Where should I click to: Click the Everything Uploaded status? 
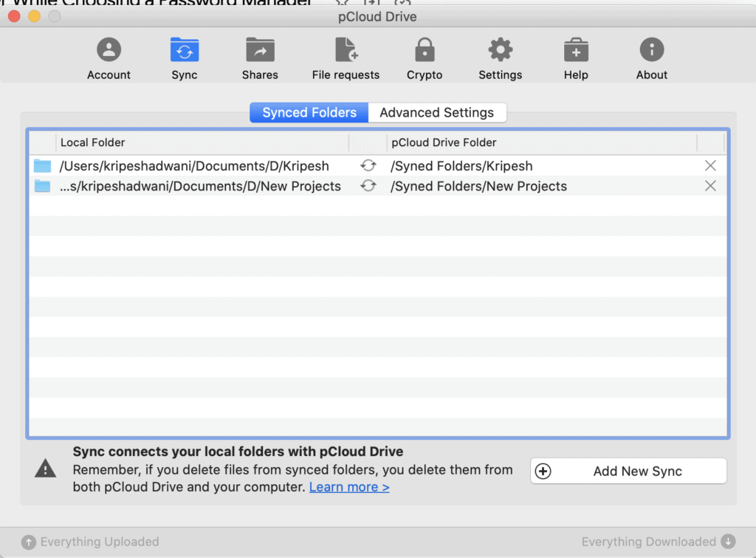tap(100, 542)
